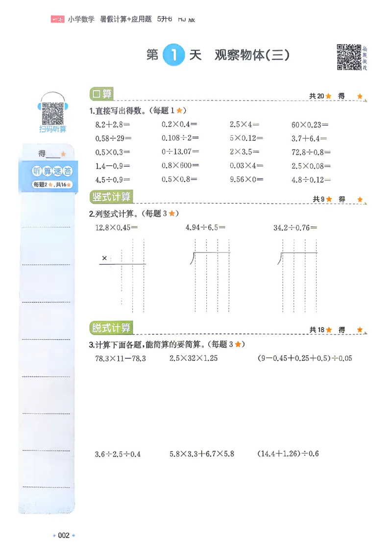Image resolution: width=392 pixels, height=554 pixels.
Task: Click the orange star after 共18
Action: (x=329, y=330)
